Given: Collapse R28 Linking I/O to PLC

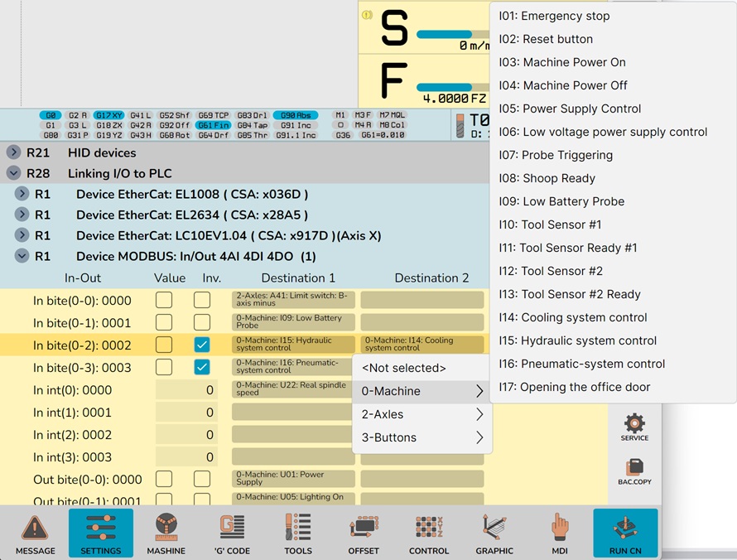Looking at the screenshot, I should point(14,173).
